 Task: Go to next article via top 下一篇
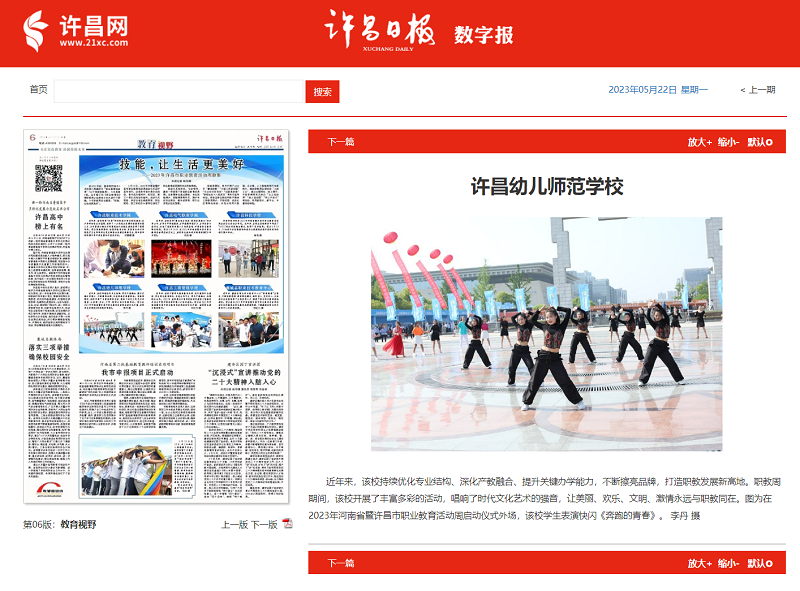341,143
